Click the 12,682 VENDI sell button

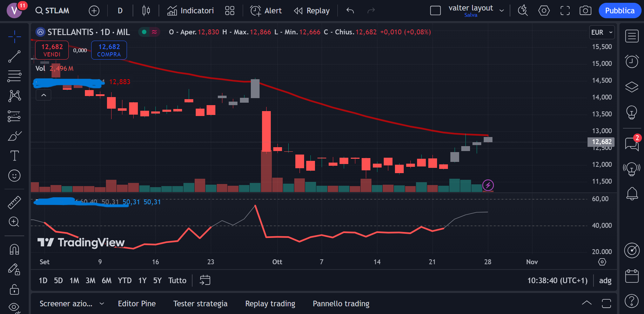[52, 50]
